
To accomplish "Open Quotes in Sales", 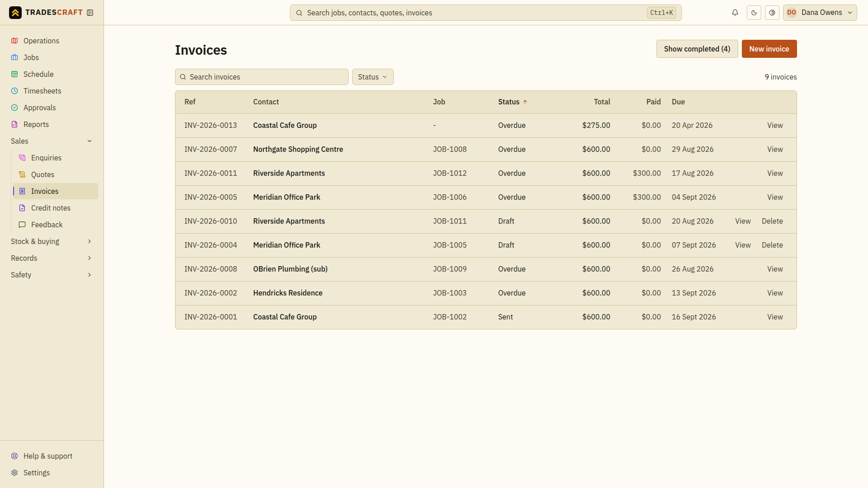I will tap(56, 174).
